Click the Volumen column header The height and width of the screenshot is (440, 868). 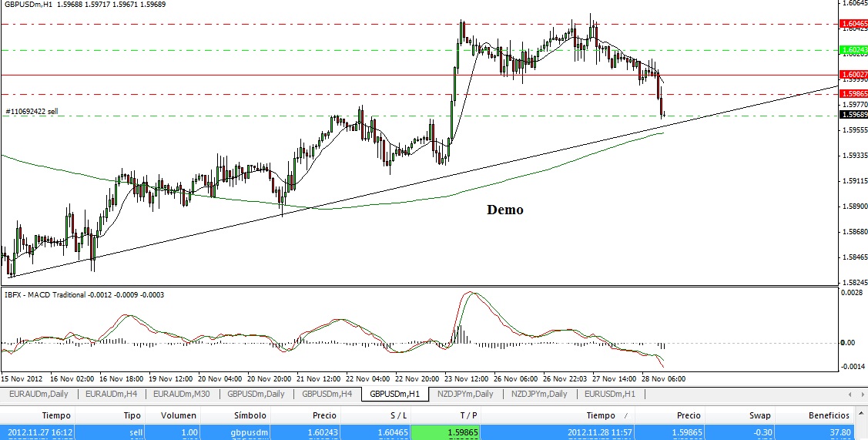point(179,415)
